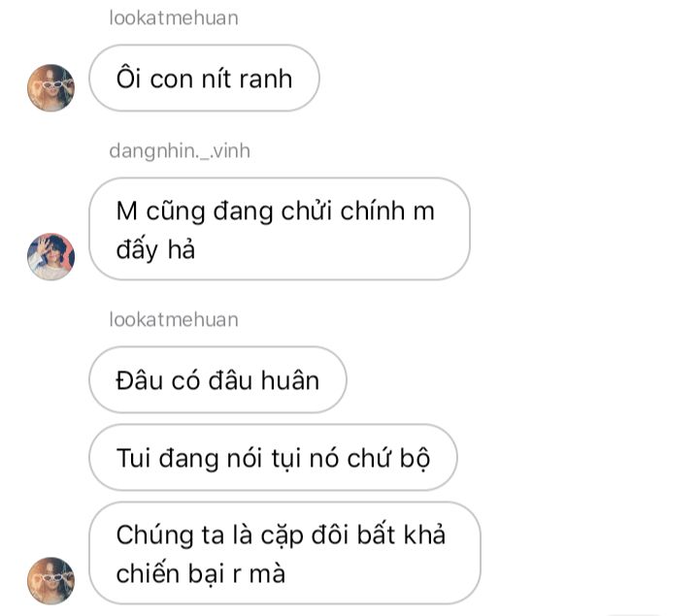View lookatmehuan's avatar beside the last message
This screenshot has width=699, height=616.
click(50, 580)
